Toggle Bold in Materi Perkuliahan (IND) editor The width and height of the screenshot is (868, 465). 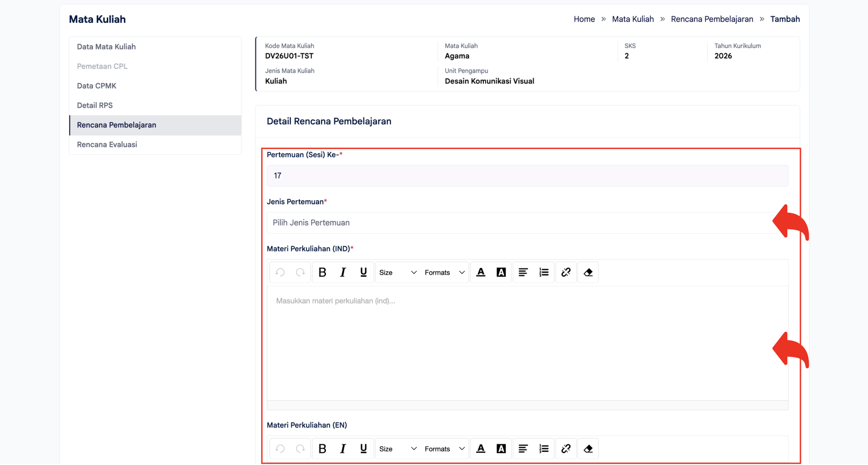[322, 272]
